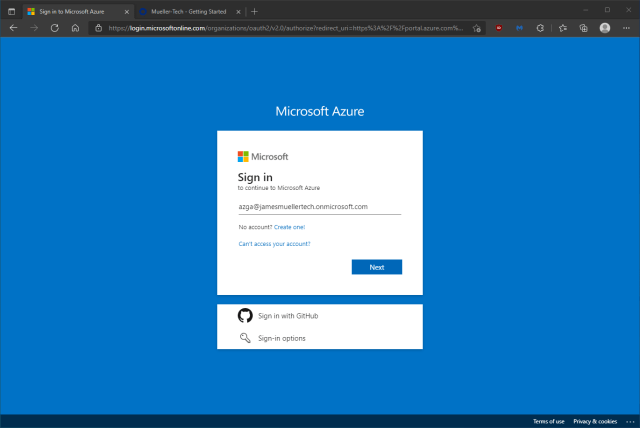Open Can't access your account link

coord(274,244)
